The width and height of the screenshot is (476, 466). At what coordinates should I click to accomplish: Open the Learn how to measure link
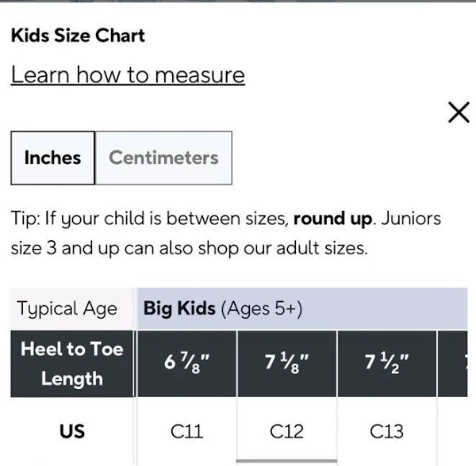point(128,75)
